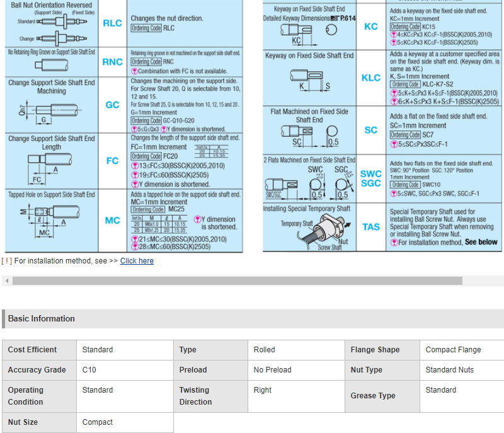
Task: Open the 'Click here' installation method link
Action: 137,261
